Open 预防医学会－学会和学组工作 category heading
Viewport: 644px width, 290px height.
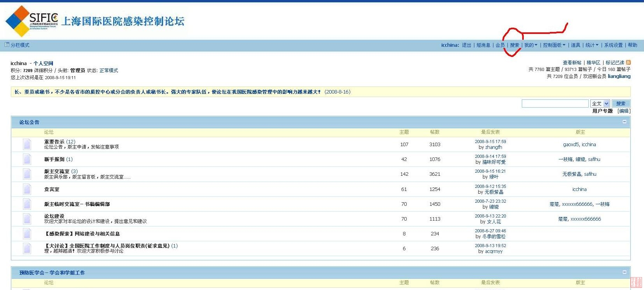[x=52, y=272]
